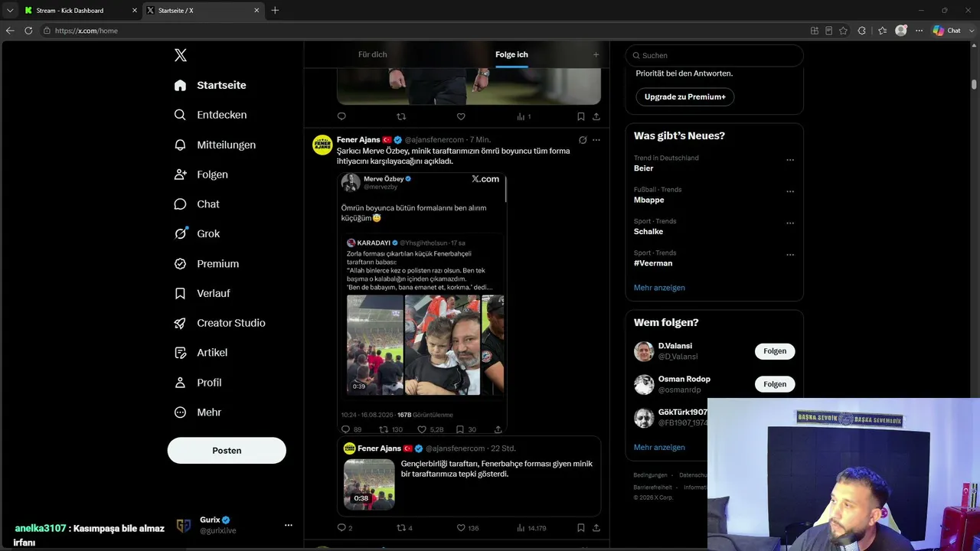Bookmark the top post with 1 view
Screen dimensions: 980x551
tap(581, 116)
